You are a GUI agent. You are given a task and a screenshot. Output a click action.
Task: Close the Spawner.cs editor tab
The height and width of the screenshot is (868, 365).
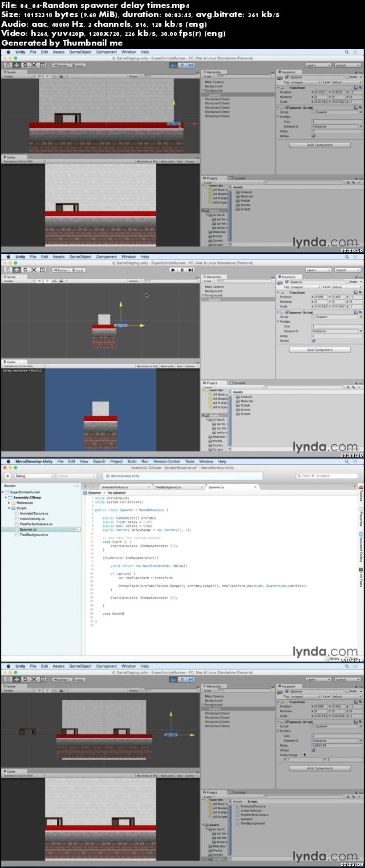tap(255, 487)
